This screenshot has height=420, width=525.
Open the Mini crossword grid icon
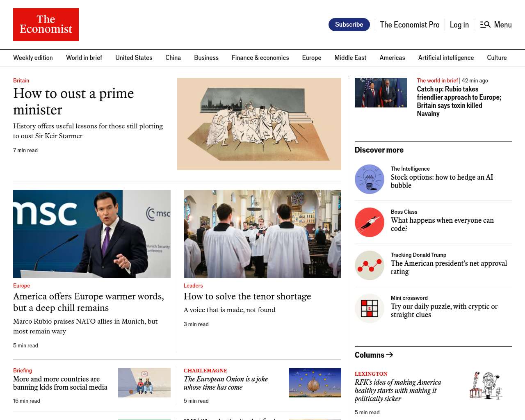369,308
